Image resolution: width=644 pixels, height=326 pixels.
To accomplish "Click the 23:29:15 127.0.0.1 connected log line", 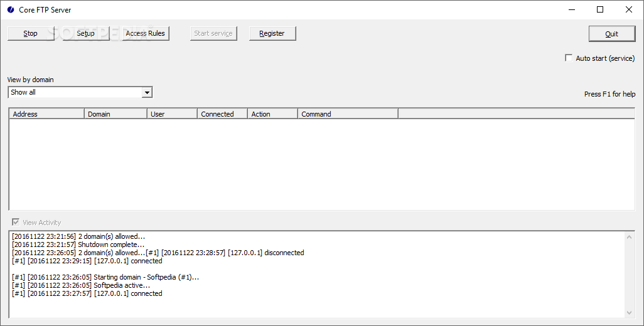I will pos(87,261).
